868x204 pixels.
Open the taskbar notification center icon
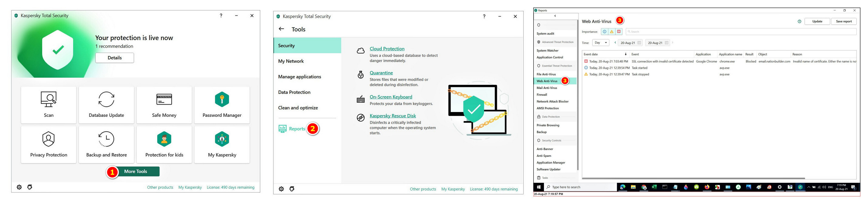pos(853,187)
